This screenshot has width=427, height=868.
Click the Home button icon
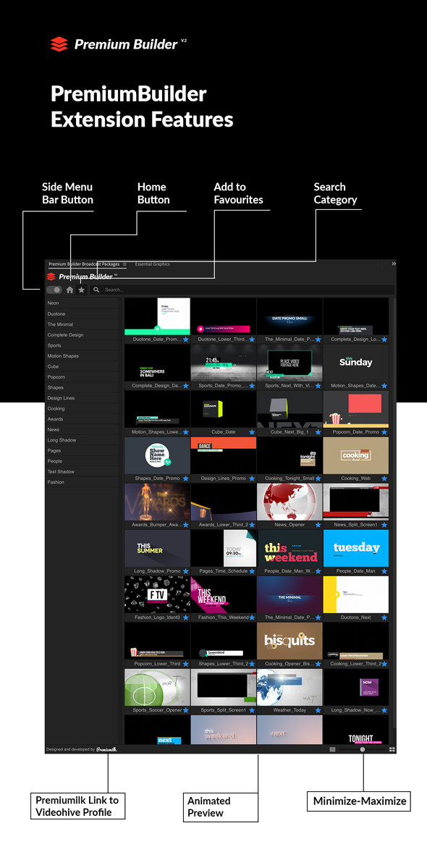pos(69,290)
